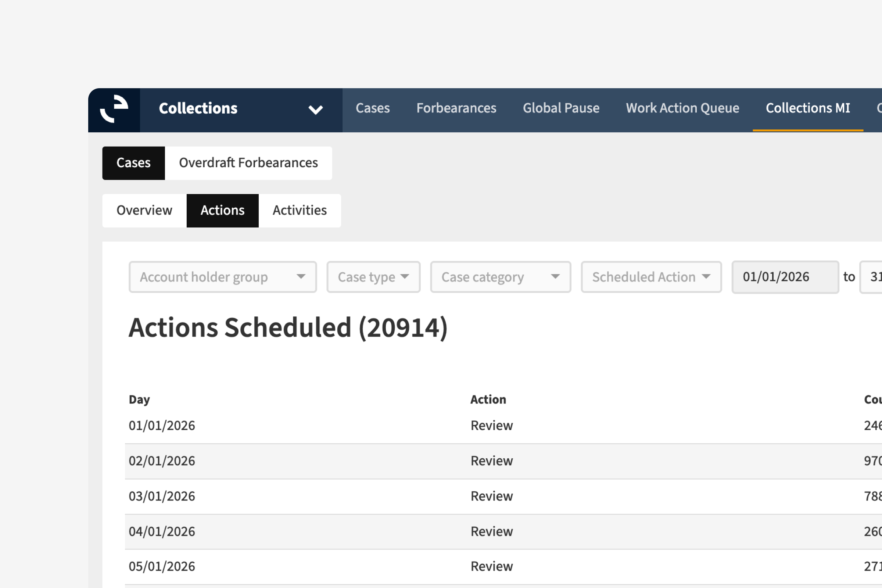The image size is (882, 588).
Task: Expand the Scheduled Action filter
Action: pyautogui.click(x=651, y=277)
